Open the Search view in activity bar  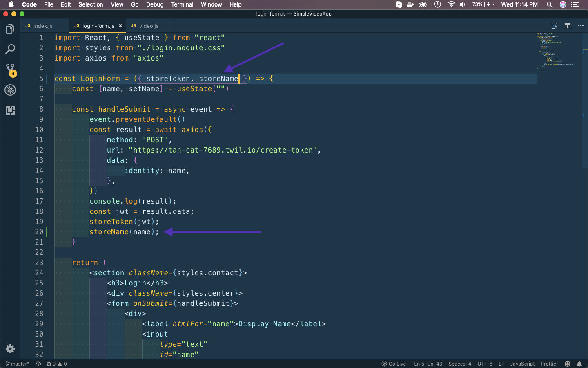click(x=10, y=49)
